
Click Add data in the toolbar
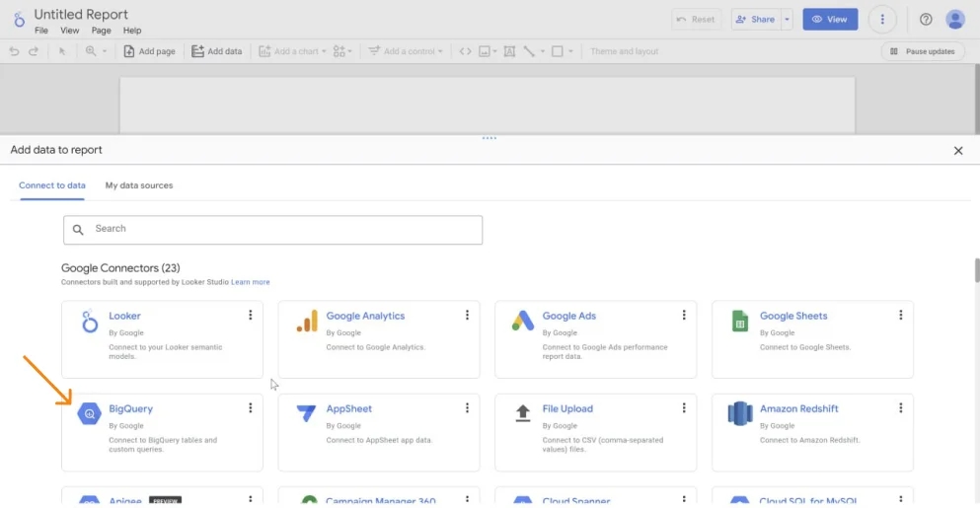point(217,51)
